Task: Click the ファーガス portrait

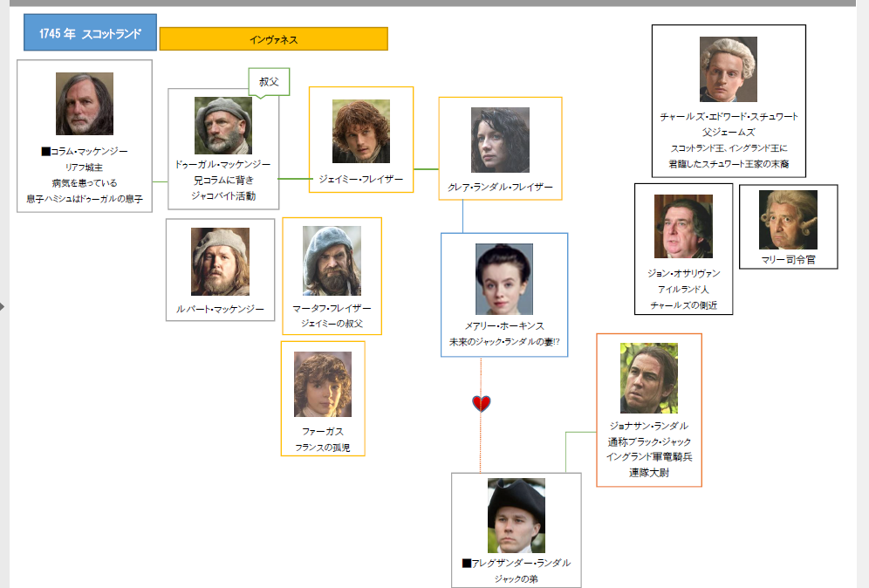Action: pyautogui.click(x=323, y=385)
